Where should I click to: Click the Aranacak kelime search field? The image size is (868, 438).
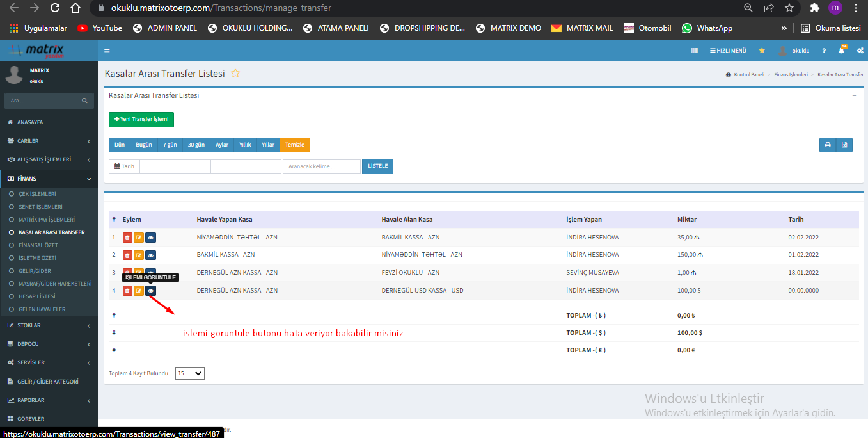322,166
